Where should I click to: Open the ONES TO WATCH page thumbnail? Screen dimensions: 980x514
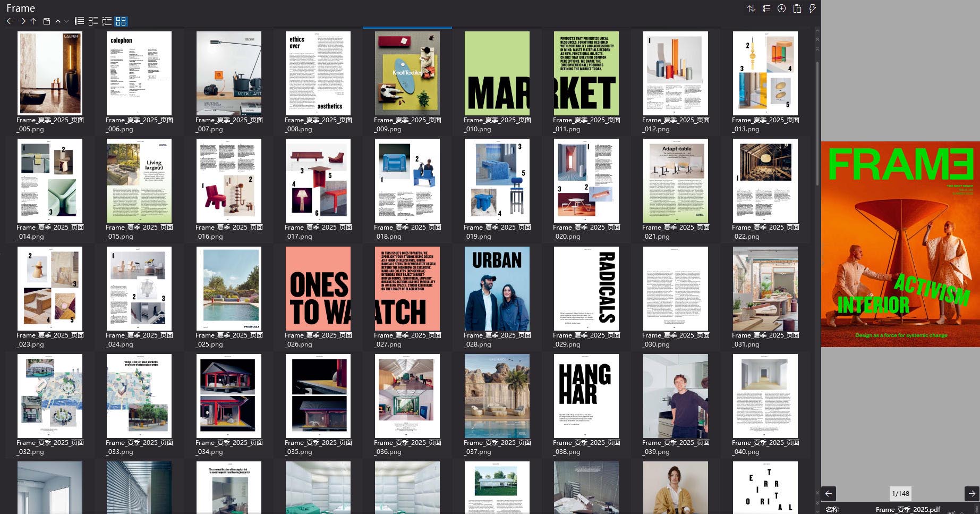(319, 289)
